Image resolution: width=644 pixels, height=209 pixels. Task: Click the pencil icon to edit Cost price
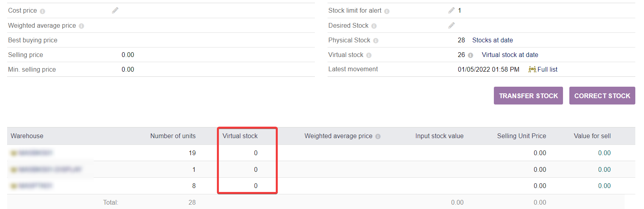coord(115,10)
